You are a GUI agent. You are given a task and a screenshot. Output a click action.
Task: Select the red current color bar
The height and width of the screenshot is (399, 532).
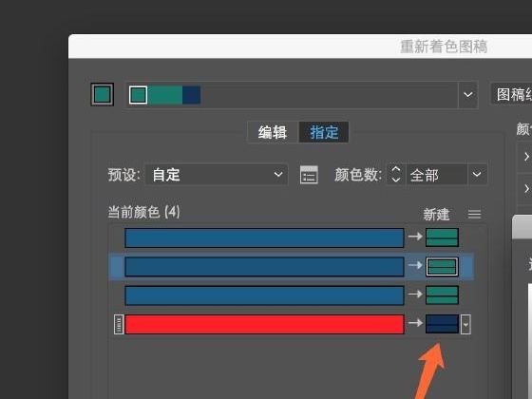264,324
